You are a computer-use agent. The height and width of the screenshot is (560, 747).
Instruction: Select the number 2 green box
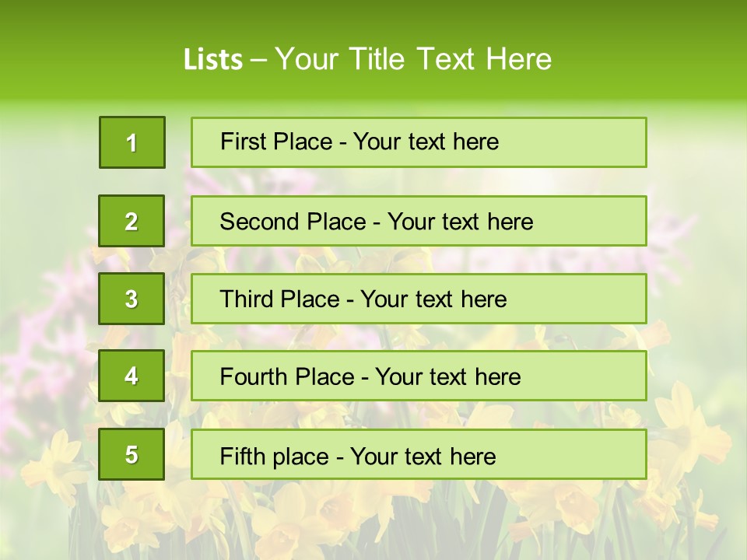(x=132, y=221)
